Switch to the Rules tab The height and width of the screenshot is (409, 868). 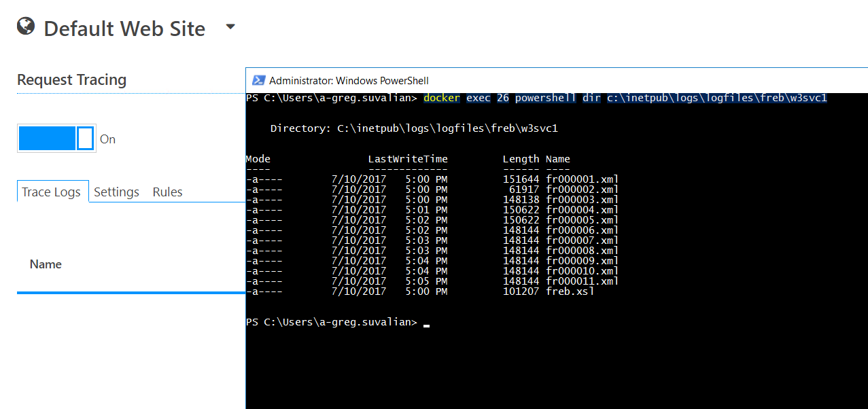(167, 192)
